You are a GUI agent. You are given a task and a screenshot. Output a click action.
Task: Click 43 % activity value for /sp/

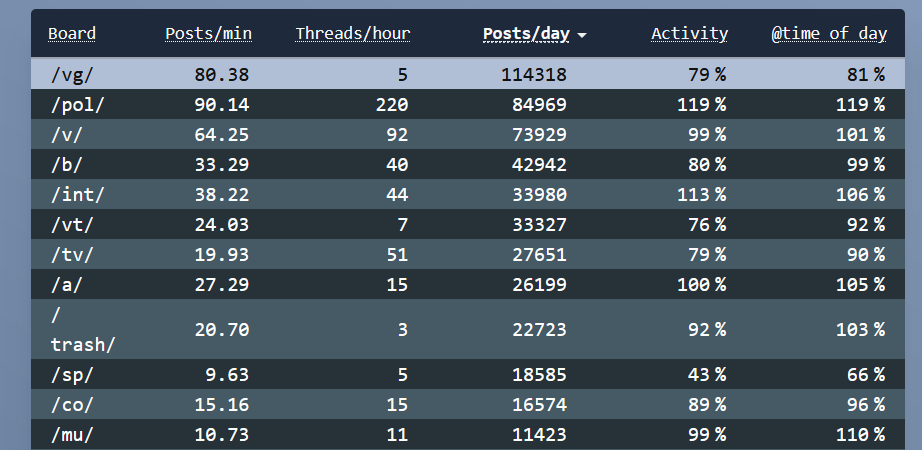click(x=707, y=375)
